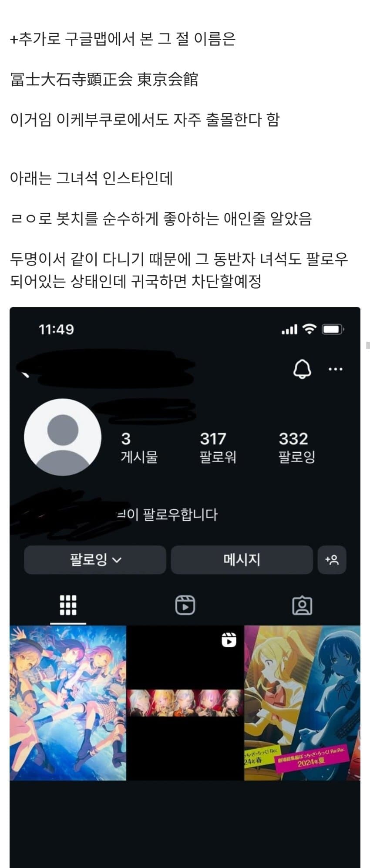Tap the add-person suggestion icon button
The width and height of the screenshot is (370, 868).
[332, 559]
